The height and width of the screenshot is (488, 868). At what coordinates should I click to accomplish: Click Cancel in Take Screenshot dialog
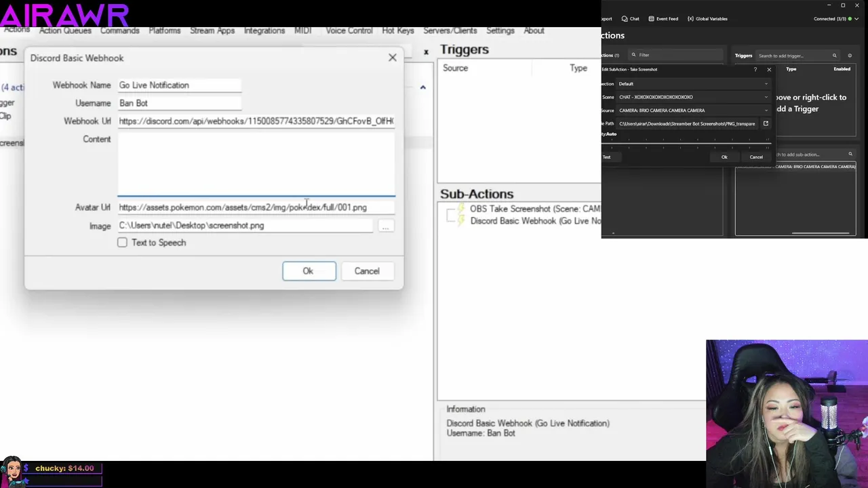[x=756, y=157]
